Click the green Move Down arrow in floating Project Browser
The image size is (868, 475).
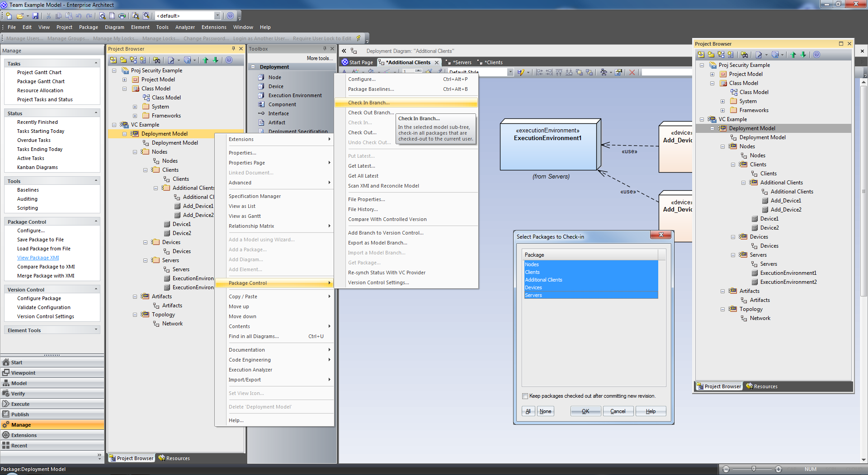(x=803, y=55)
